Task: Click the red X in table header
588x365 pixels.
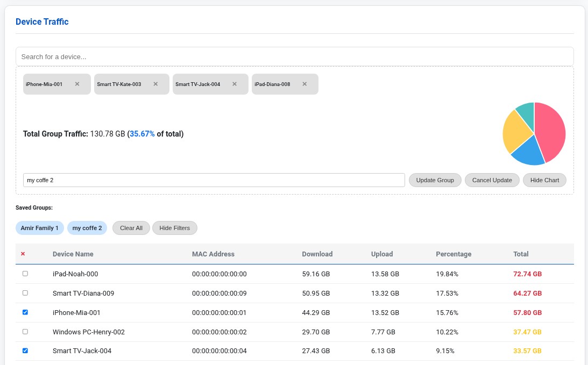Action: click(x=23, y=254)
